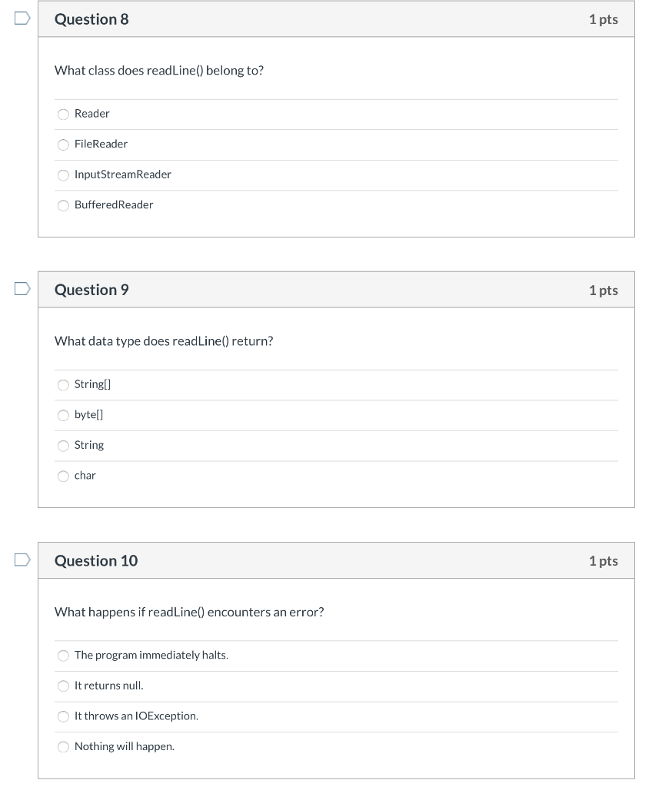Click the '1 pts' label on Question 8
The image size is (672, 787).
tap(604, 18)
